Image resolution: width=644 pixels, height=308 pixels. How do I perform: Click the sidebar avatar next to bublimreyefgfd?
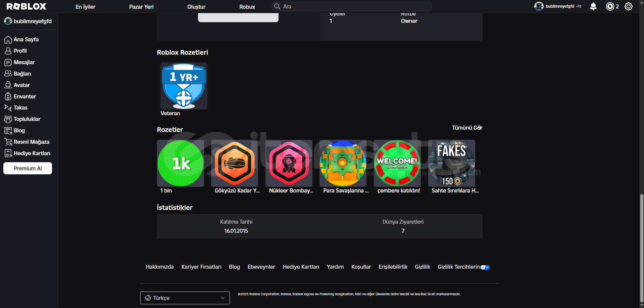pyautogui.click(x=8, y=21)
